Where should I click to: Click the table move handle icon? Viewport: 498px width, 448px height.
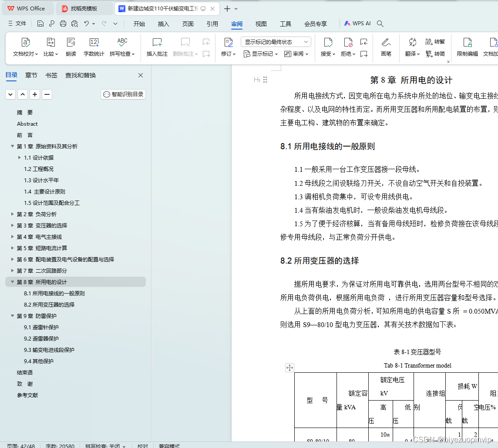289,368
